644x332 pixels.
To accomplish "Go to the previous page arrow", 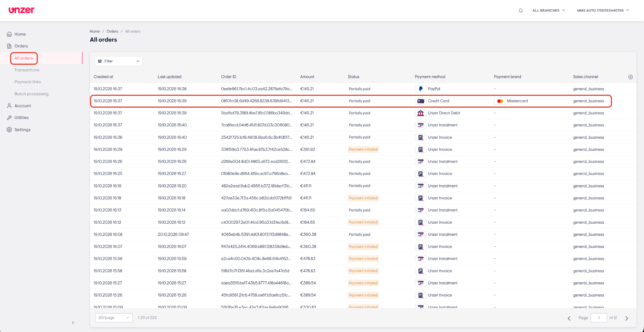I will (569, 318).
